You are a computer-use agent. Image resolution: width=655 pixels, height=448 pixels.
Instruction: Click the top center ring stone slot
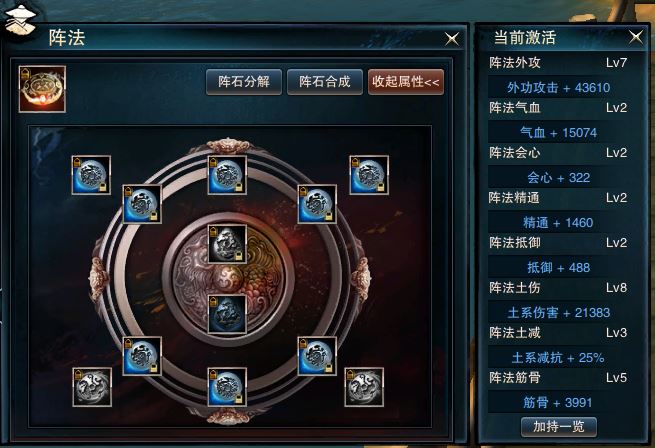pos(227,175)
